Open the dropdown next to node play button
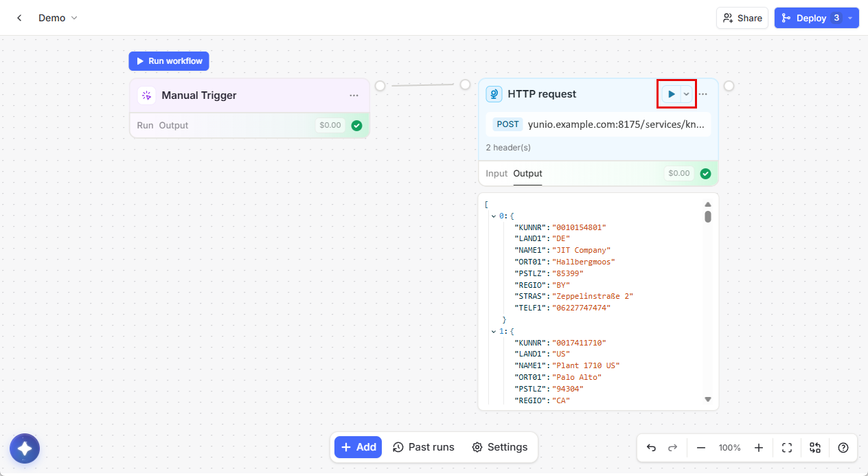This screenshot has height=476, width=868. pos(686,94)
